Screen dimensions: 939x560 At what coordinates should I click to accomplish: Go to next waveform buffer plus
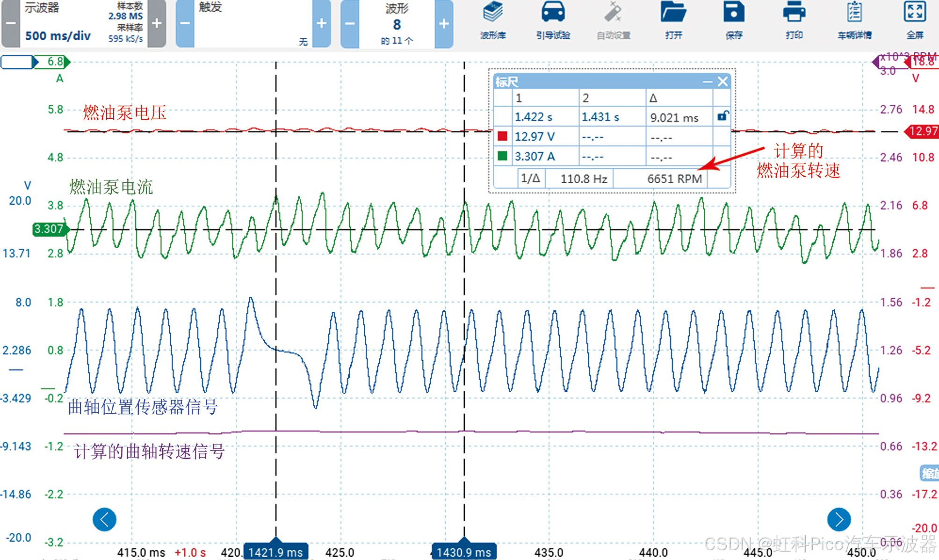coord(444,23)
